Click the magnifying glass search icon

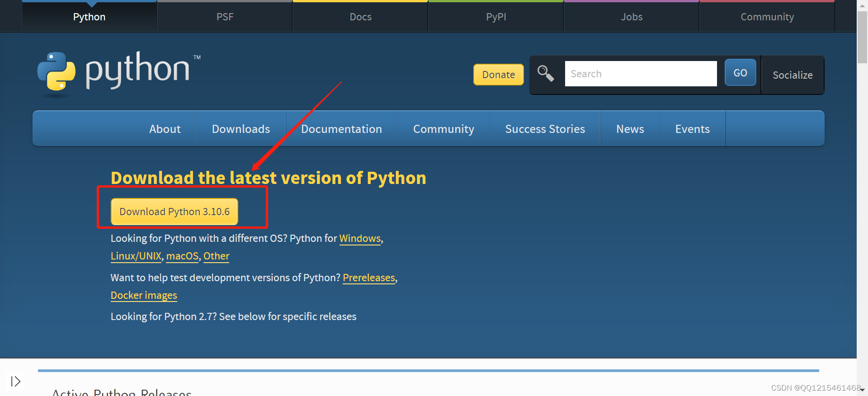[546, 73]
